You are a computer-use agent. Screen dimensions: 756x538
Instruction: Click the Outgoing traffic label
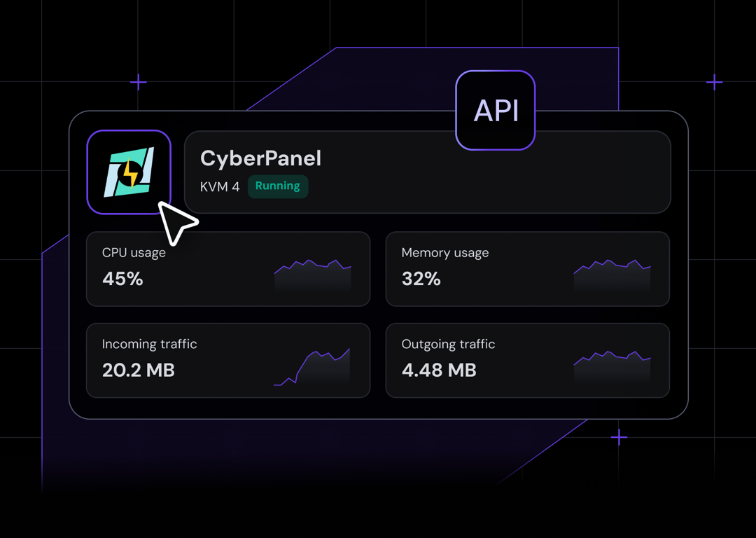click(448, 344)
